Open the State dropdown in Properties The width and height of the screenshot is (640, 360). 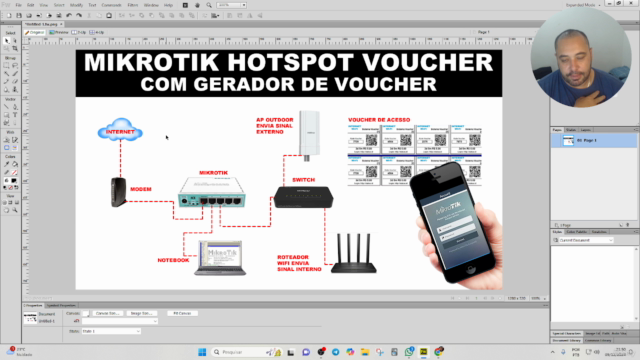coord(111,331)
